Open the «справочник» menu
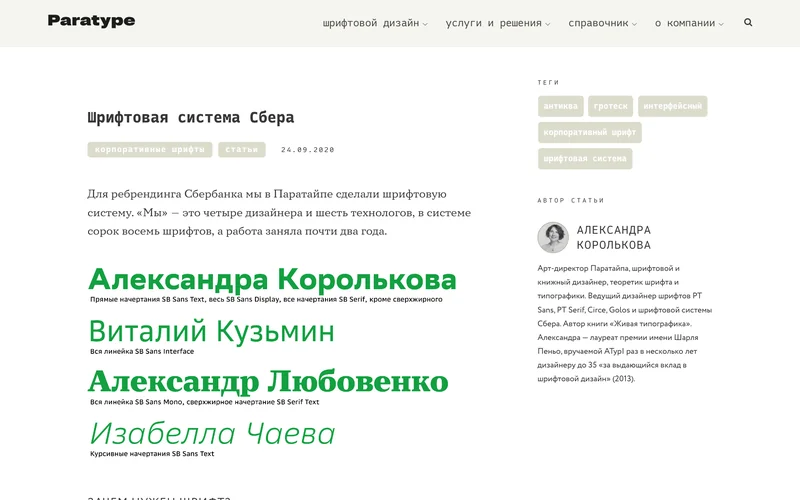 [x=598, y=23]
